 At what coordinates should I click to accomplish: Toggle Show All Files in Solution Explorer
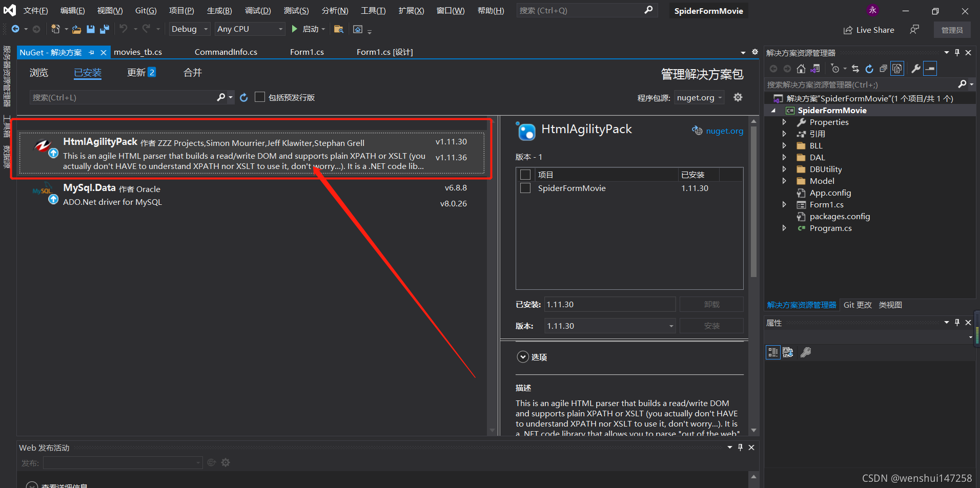click(897, 69)
